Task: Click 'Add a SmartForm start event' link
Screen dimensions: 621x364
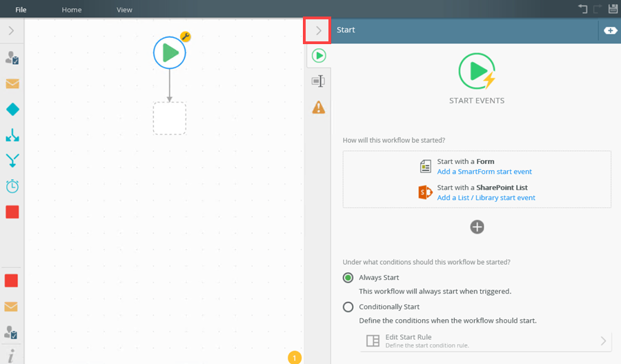Action: 484,172
